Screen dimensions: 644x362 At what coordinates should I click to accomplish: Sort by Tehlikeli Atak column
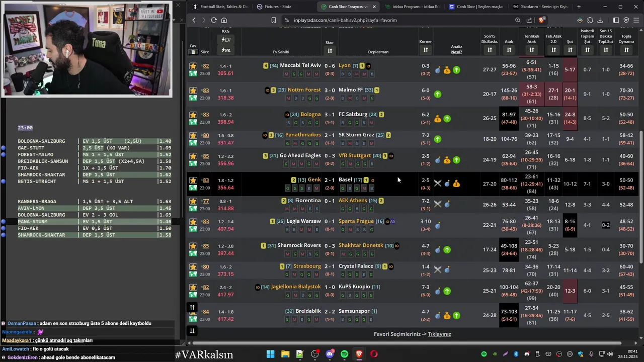(532, 50)
